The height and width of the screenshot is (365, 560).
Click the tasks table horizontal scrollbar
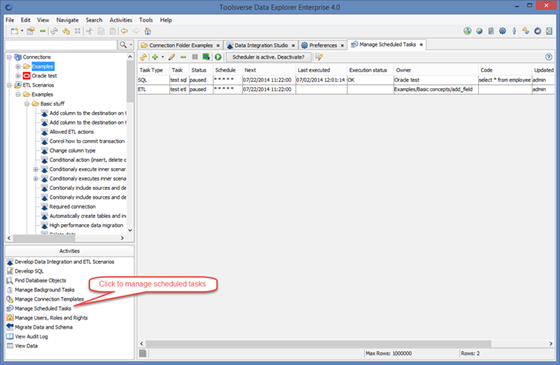click(x=318, y=344)
